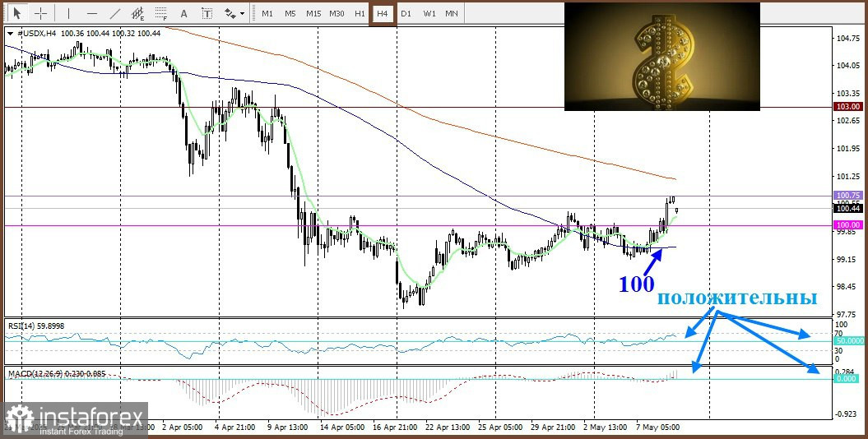
Task: Click the 98.45 price scale value
Action: point(848,286)
